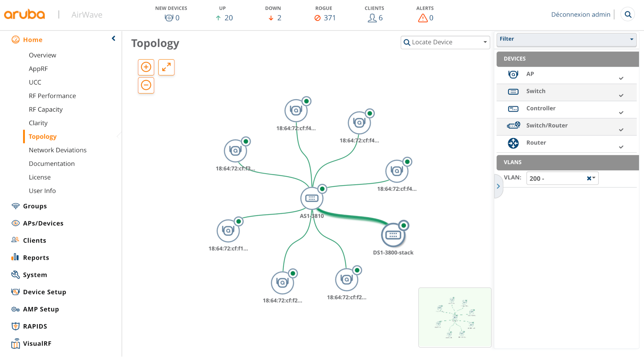Click the zoom out icon on the topology map

(x=146, y=85)
